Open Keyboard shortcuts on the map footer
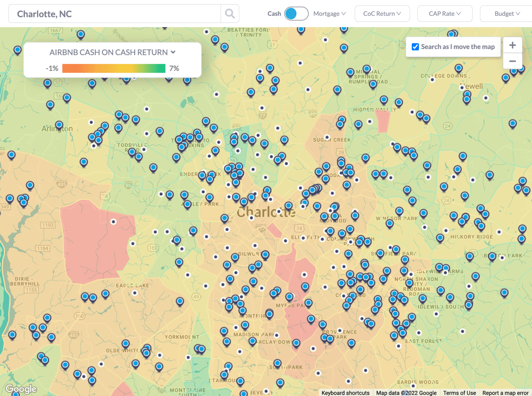Screen dimensions: 532x396 click(345, 393)
